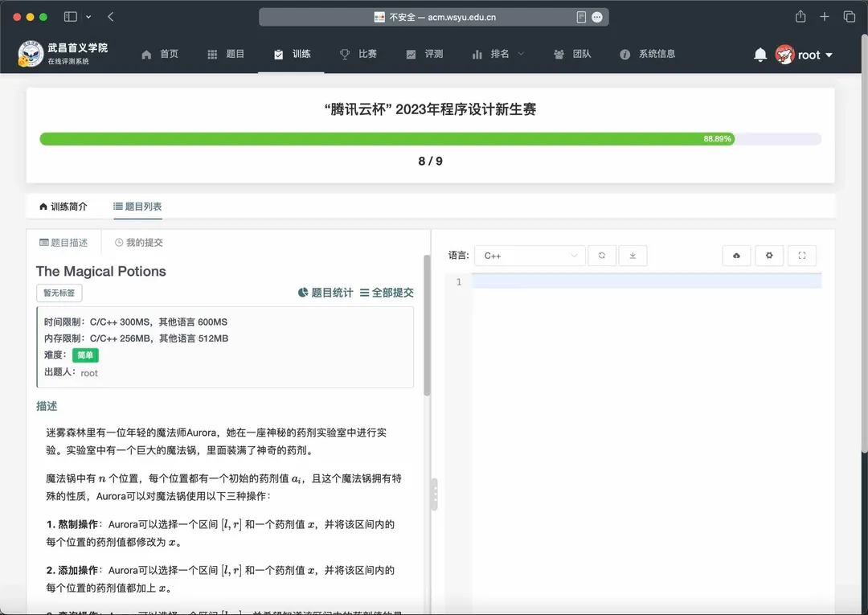Open the C++ language dropdown
Image resolution: width=868 pixels, height=615 pixels.
coord(530,256)
